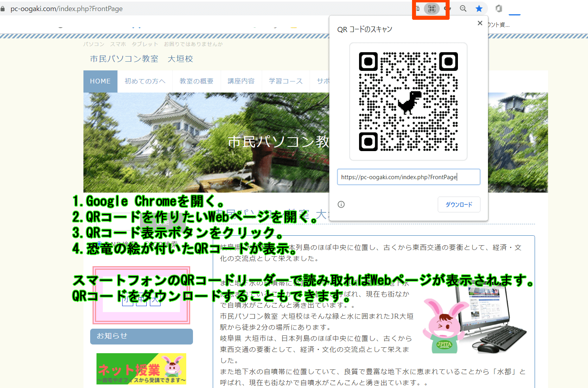Select the AND検索 radio button
The height and width of the screenshot is (388, 588).
[99, 244]
